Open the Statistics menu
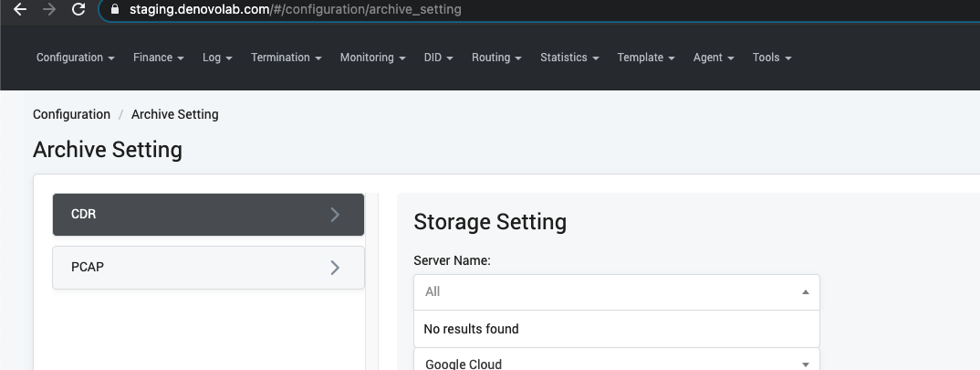Viewport: 980px width, 370px height. coord(569,58)
